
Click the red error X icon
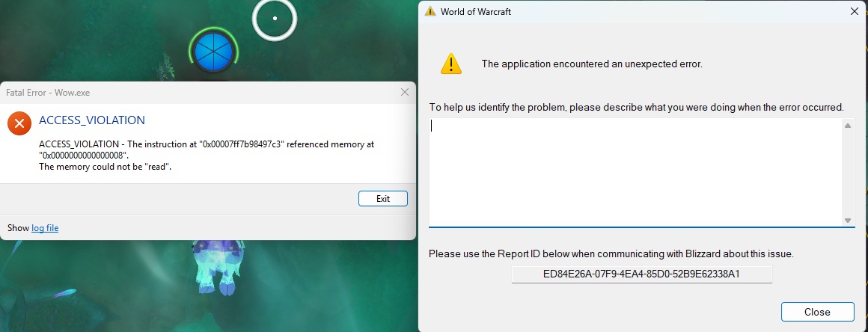coord(19,123)
